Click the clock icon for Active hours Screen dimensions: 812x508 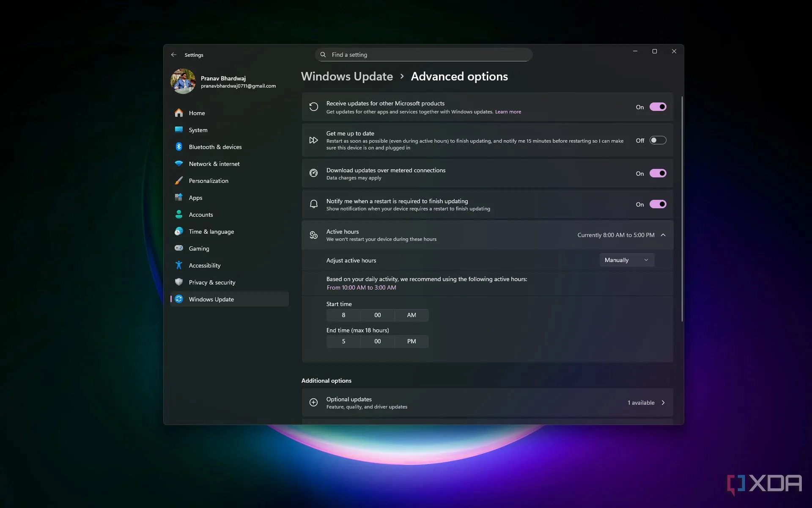click(x=313, y=235)
